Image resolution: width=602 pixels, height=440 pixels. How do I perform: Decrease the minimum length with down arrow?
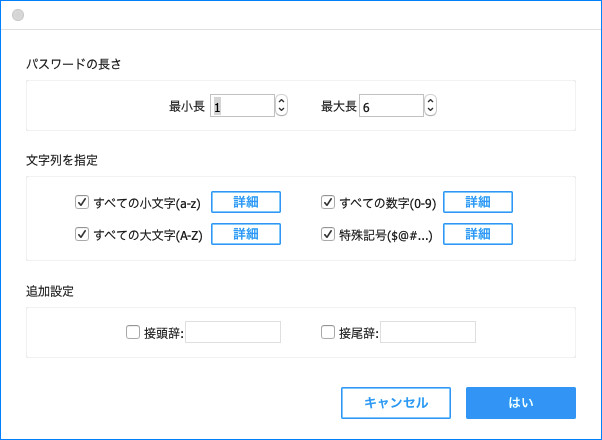point(281,110)
